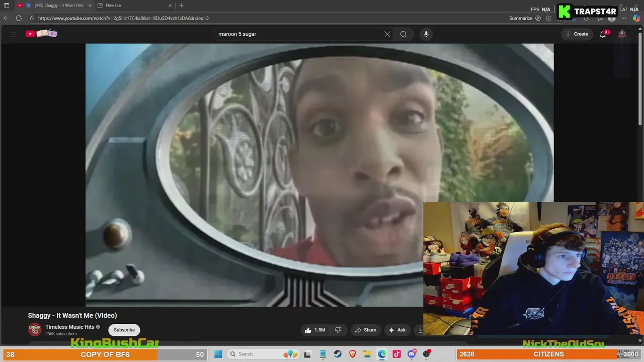Open TikTok app from taskbar

click(x=397, y=354)
